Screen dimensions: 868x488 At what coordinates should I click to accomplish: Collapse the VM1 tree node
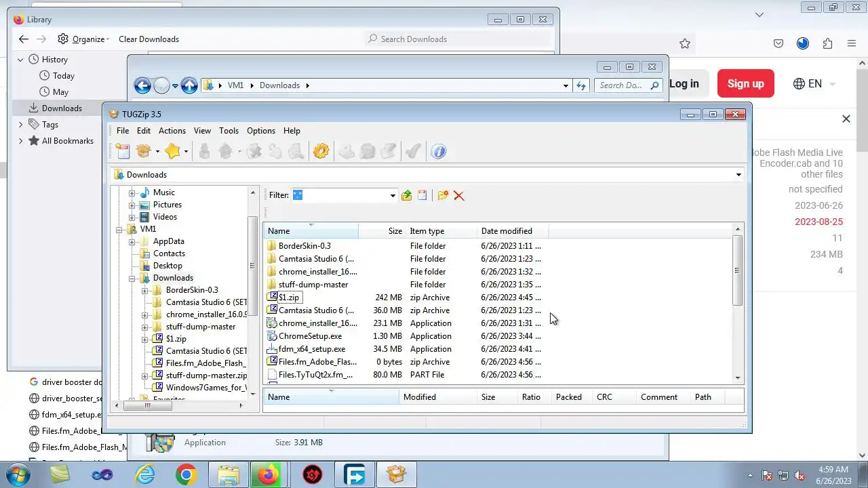(119, 229)
